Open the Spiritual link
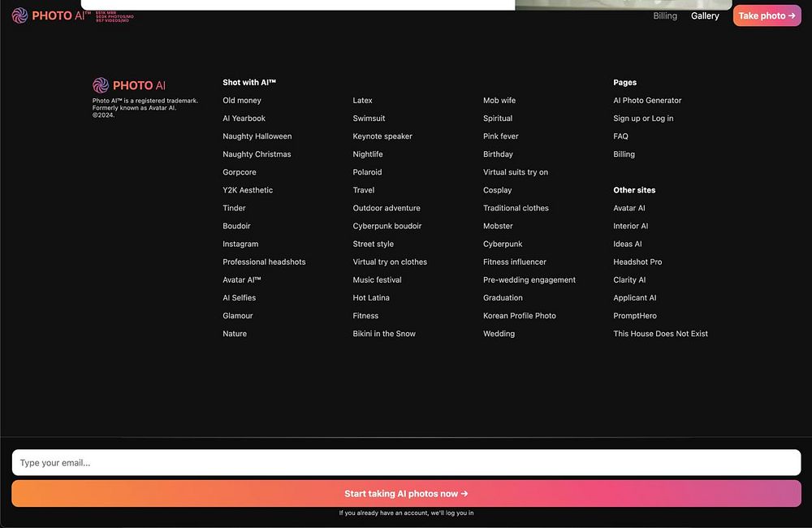 click(498, 118)
